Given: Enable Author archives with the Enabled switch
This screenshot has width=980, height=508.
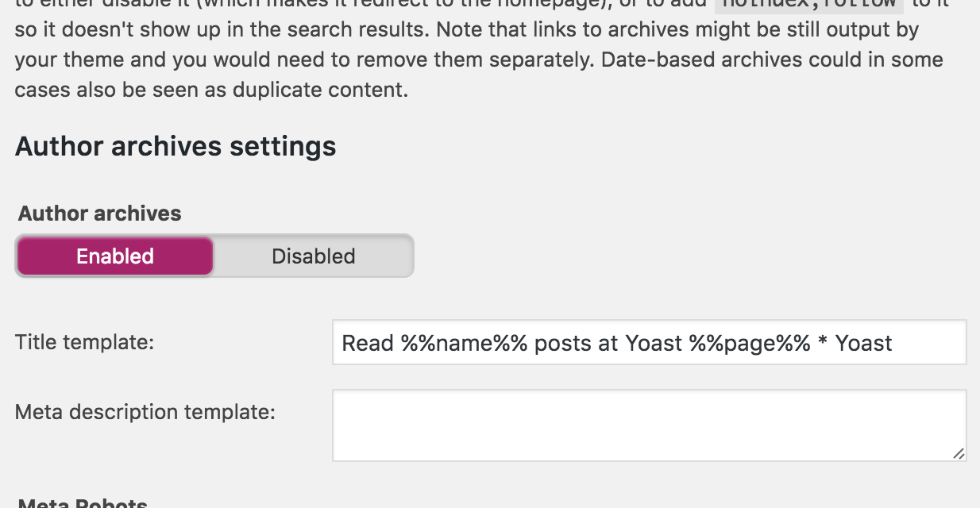Looking at the screenshot, I should (x=115, y=256).
